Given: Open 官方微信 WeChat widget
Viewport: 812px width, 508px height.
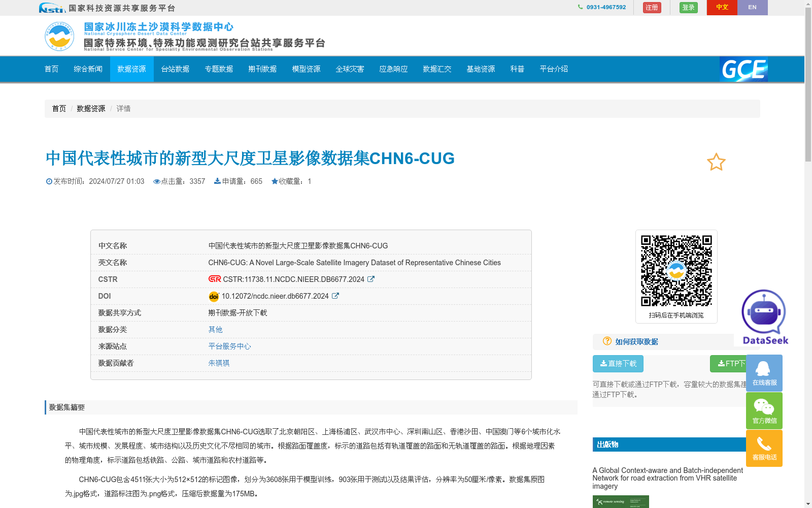Looking at the screenshot, I should [x=764, y=410].
